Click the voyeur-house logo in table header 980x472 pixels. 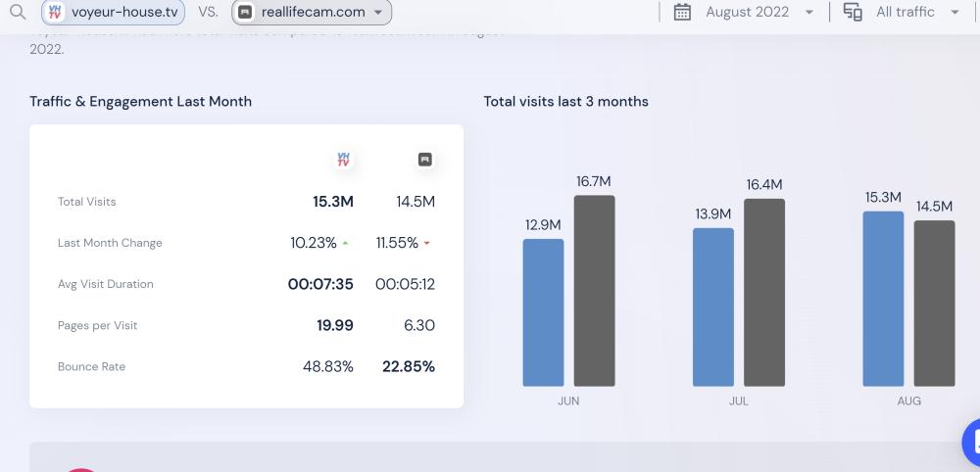tap(343, 160)
